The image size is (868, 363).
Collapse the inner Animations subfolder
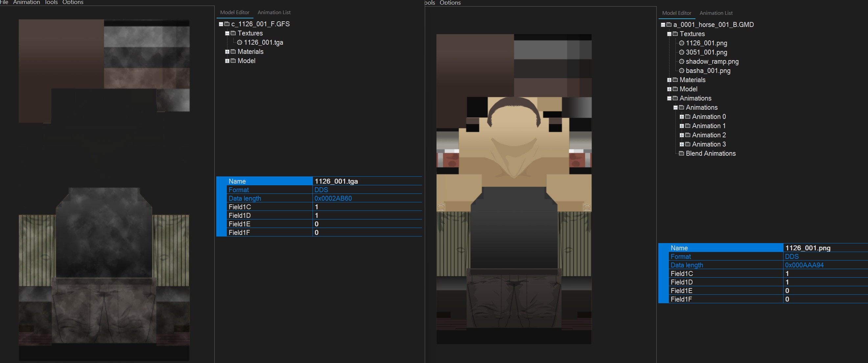(x=676, y=108)
